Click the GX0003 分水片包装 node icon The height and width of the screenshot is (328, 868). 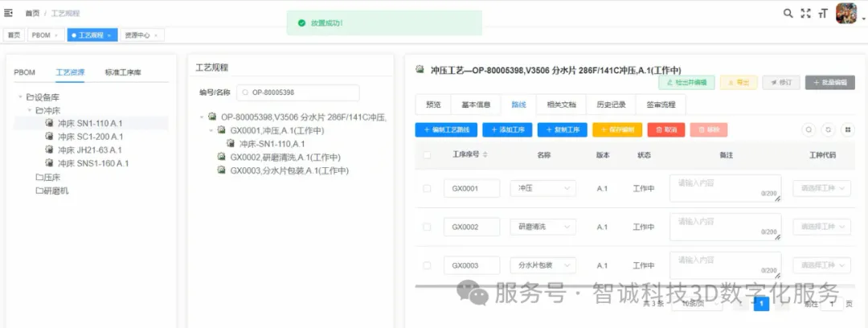[222, 170]
